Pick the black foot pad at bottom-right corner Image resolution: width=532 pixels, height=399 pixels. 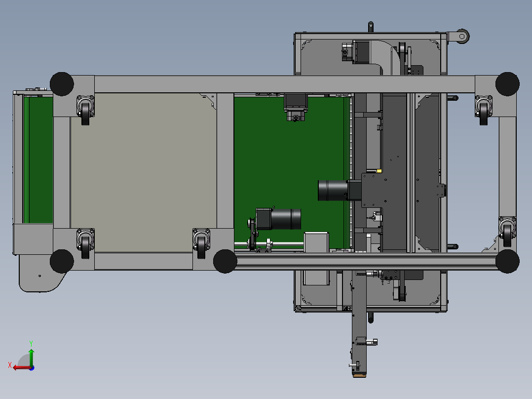[x=507, y=261]
